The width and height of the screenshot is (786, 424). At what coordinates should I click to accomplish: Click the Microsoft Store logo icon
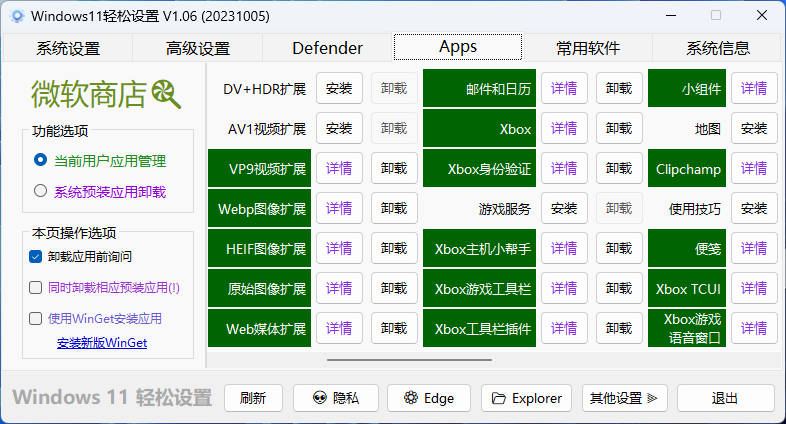pos(166,94)
